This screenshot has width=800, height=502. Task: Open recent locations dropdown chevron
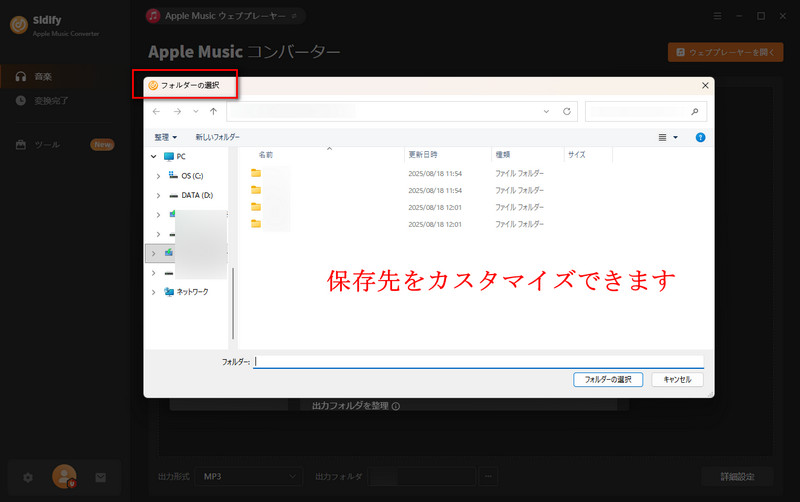pos(195,112)
